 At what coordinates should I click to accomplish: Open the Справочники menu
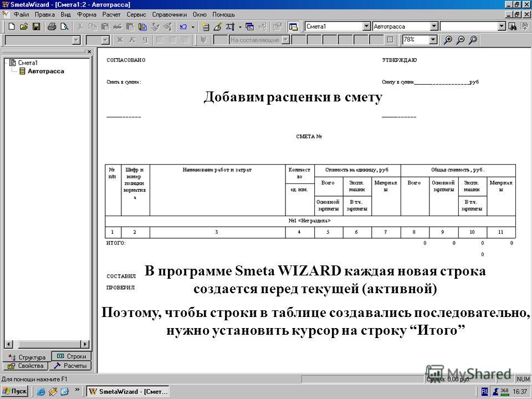coord(170,14)
